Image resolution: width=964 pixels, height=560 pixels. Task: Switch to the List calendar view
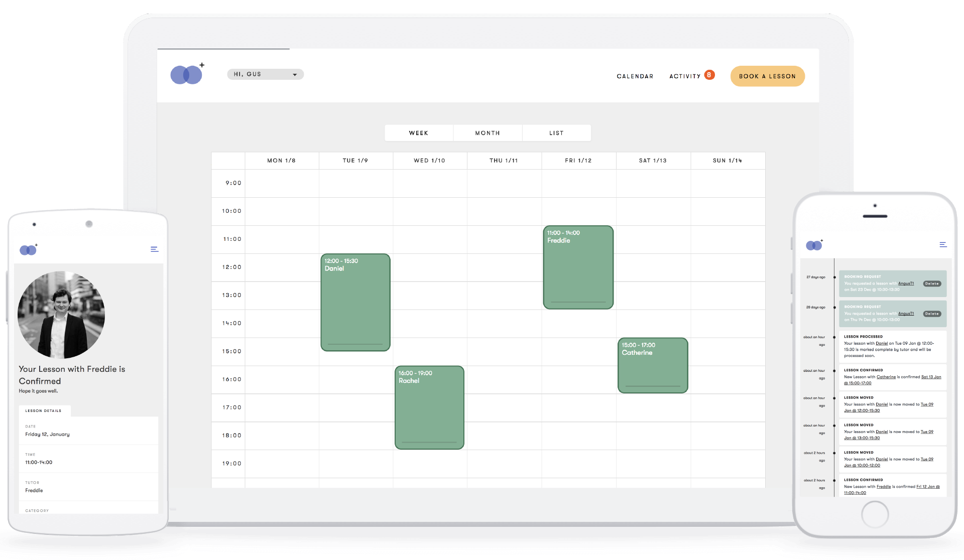click(556, 133)
